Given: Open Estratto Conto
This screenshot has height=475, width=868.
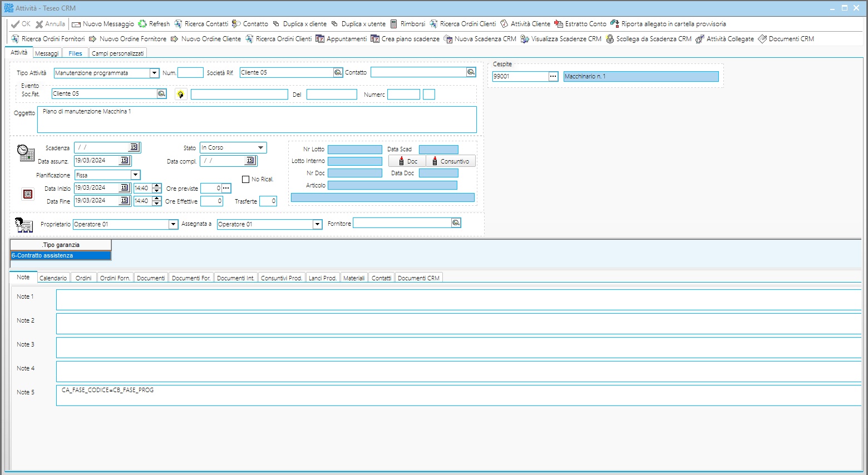Looking at the screenshot, I should [x=580, y=24].
